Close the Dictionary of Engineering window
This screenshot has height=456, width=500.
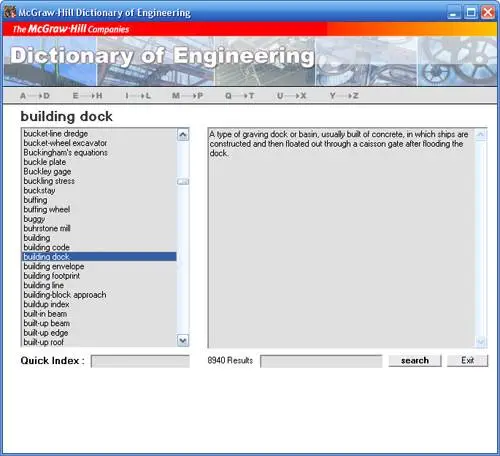(488, 13)
